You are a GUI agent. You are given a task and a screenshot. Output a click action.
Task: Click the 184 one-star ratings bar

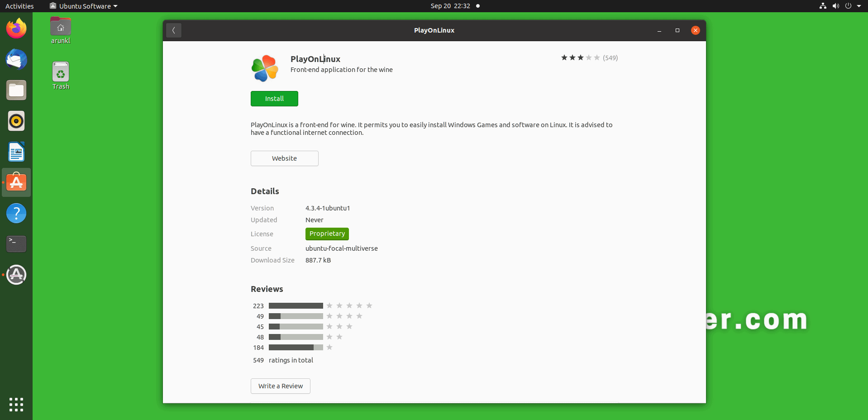[x=296, y=348]
